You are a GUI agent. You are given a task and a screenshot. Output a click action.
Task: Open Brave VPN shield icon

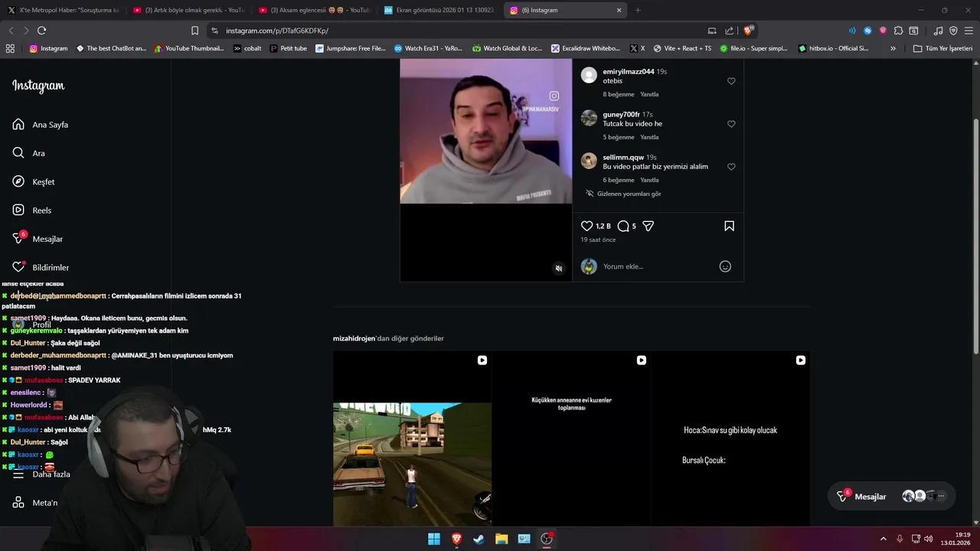953,31
